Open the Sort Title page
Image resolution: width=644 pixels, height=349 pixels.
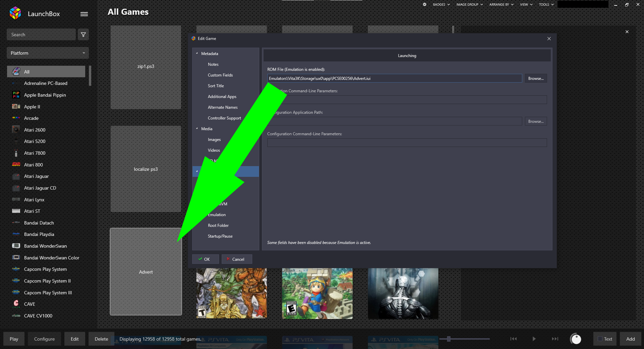216,86
